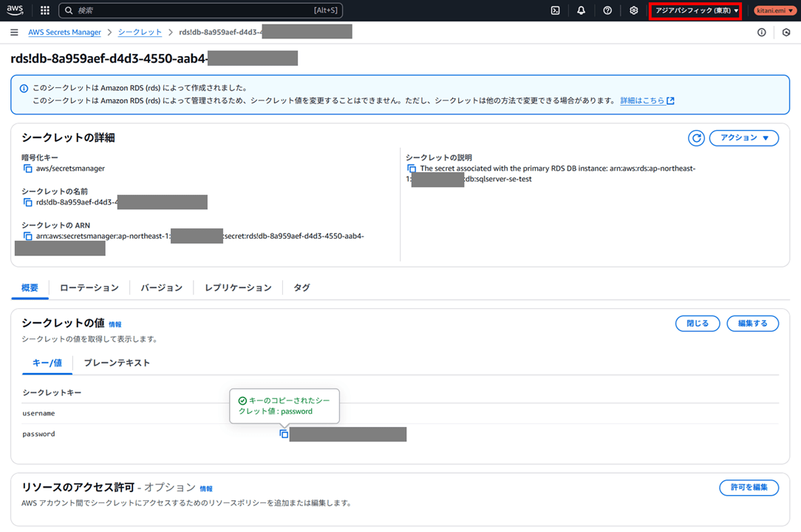Open the info panel icon

[762, 33]
